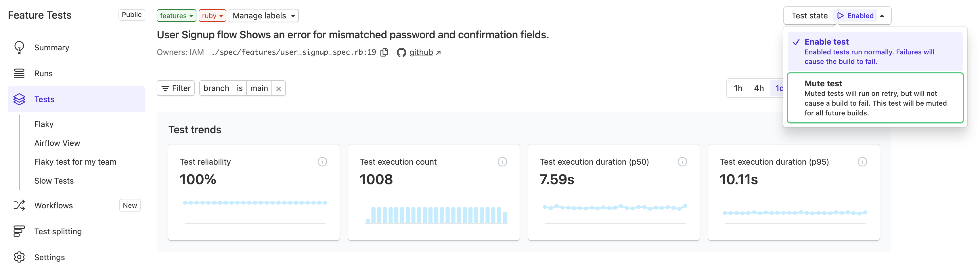
Task: Select the Mute test option
Action: (875, 98)
